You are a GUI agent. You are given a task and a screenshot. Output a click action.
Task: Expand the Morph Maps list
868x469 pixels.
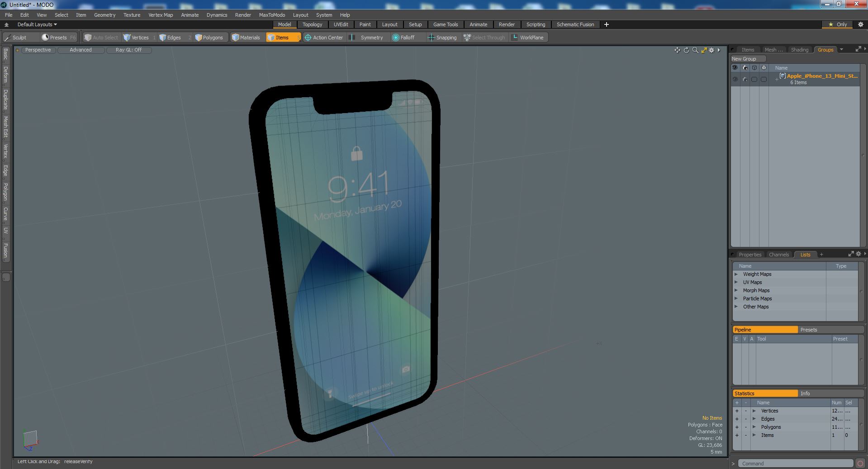click(x=736, y=290)
